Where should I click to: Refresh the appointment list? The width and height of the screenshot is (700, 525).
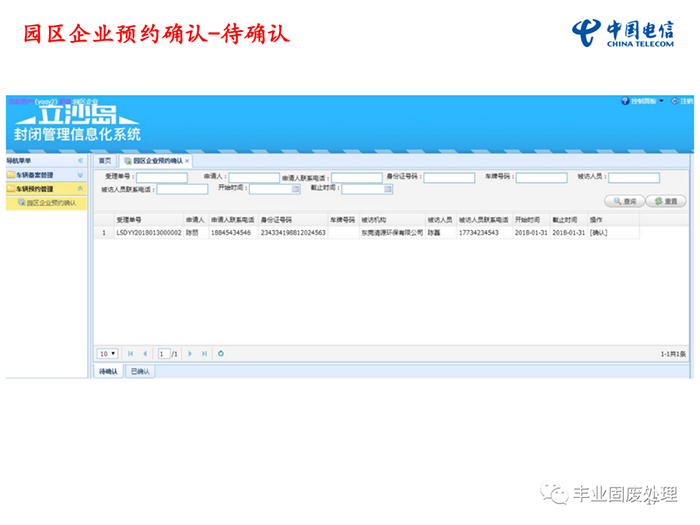click(221, 353)
